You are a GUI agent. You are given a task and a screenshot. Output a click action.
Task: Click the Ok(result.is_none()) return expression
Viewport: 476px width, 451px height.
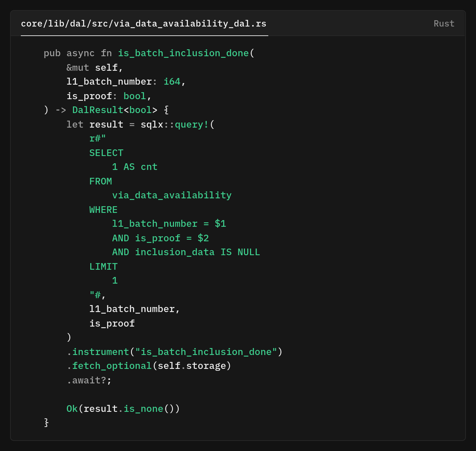[123, 409]
